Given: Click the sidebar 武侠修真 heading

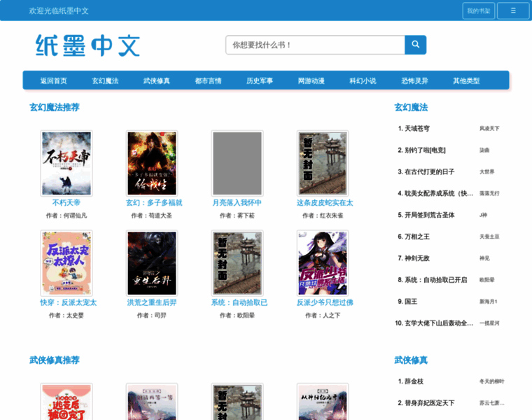Looking at the screenshot, I should click(411, 360).
